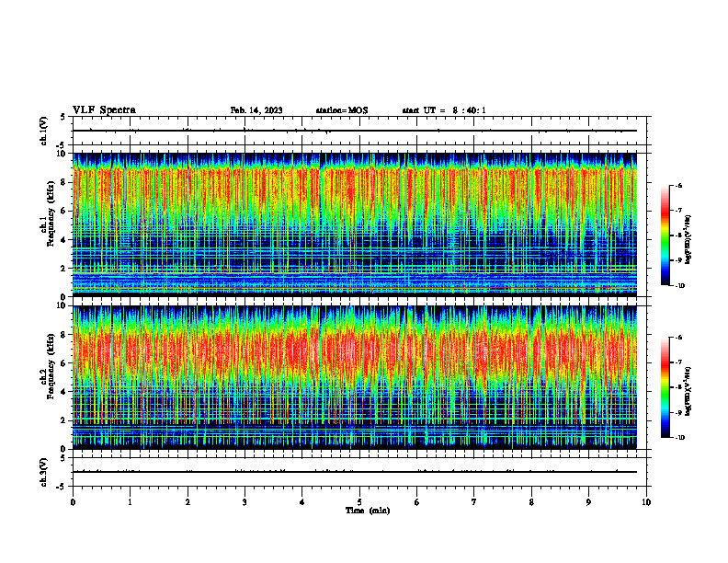Click the ch.2 color bar "-10" label
728x563 pixels.
pyautogui.click(x=679, y=438)
